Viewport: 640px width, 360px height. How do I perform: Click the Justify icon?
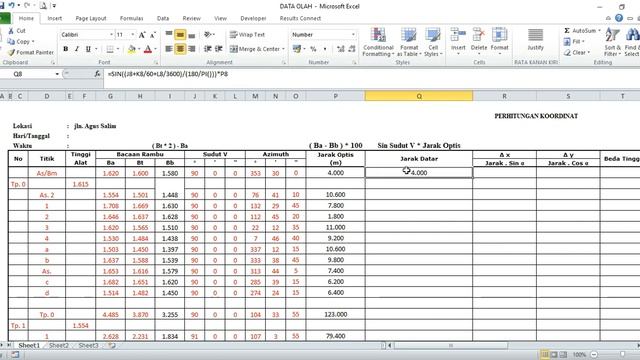click(x=536, y=35)
